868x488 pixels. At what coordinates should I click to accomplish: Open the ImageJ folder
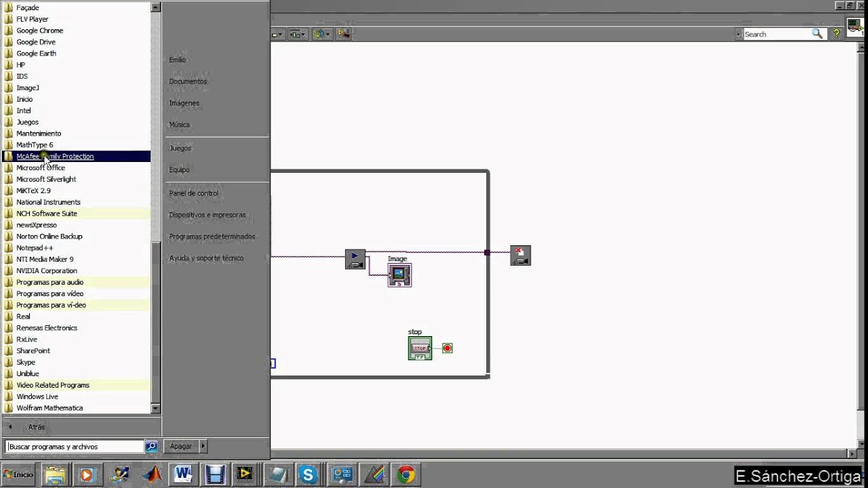tap(76, 87)
